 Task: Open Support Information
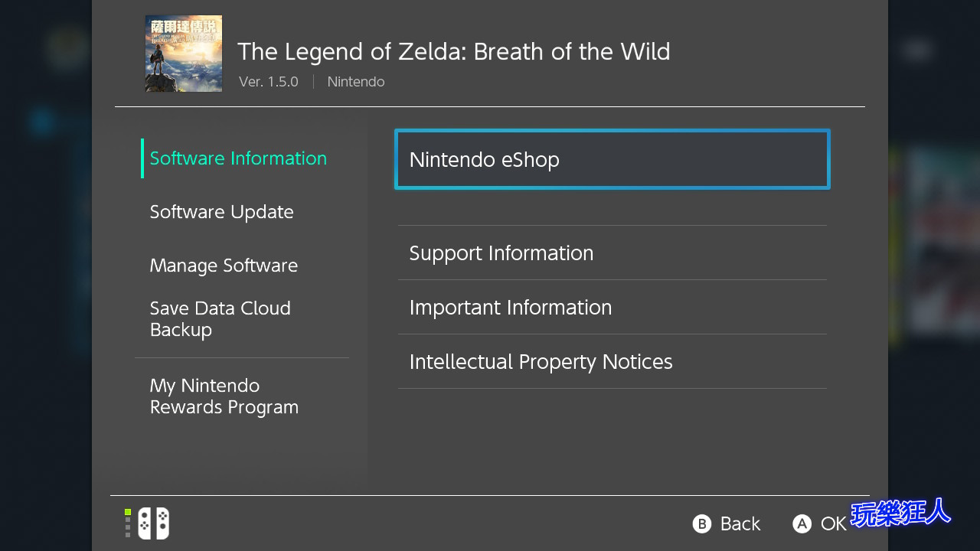612,253
